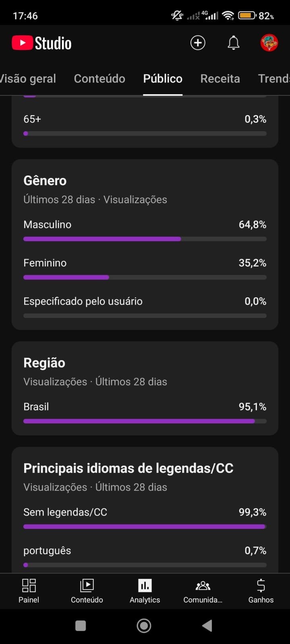This screenshot has width=290, height=644.
Task: Open Conteúdo in bottom navigation
Action: [87, 590]
